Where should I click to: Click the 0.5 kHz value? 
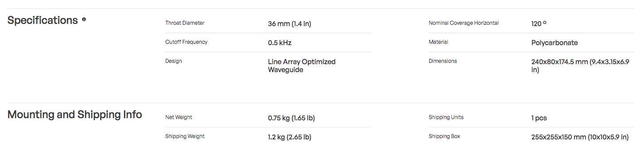click(279, 43)
